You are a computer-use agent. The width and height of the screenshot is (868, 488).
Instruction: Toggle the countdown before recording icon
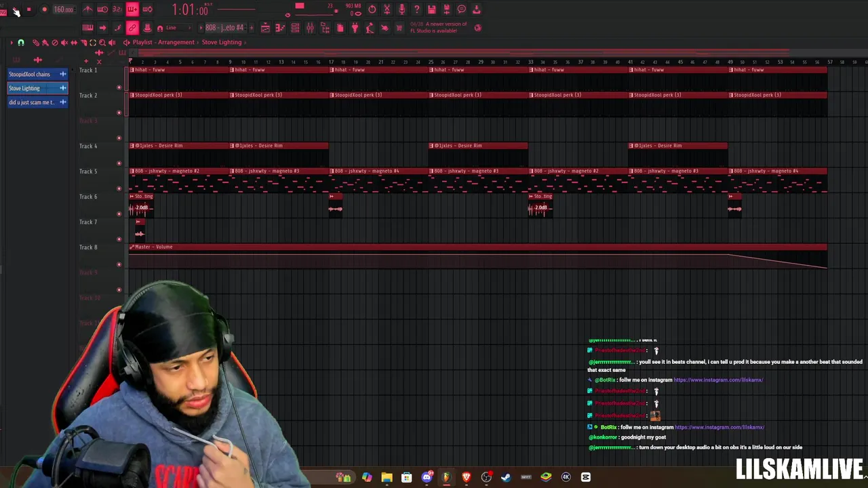[117, 9]
